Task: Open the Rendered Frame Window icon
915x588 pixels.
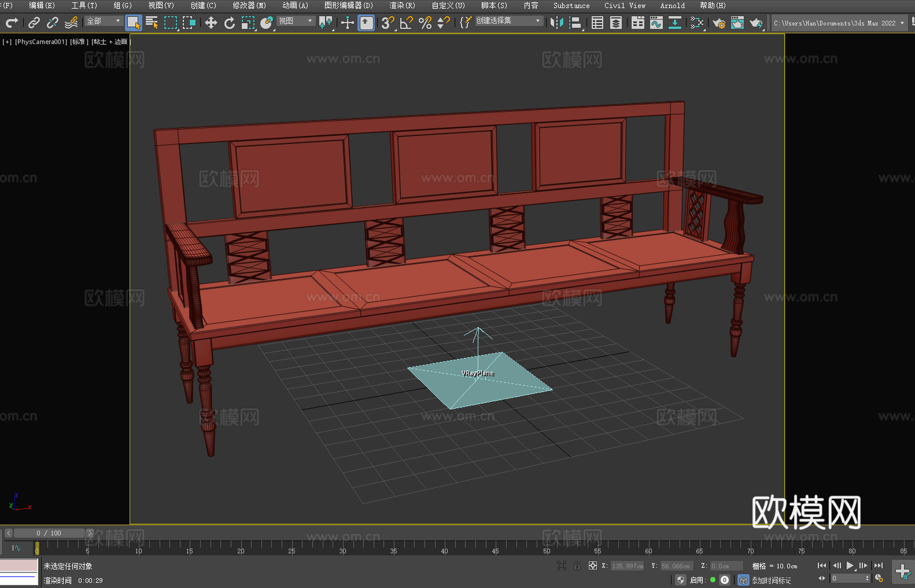Action: 737,23
